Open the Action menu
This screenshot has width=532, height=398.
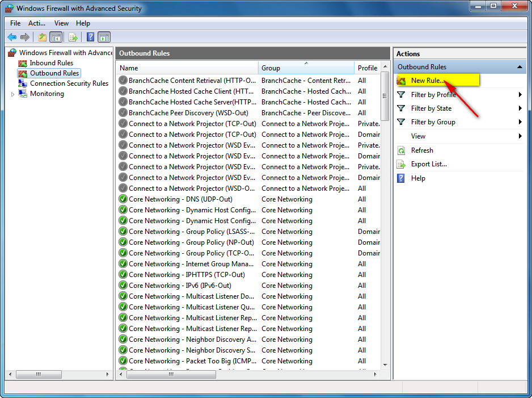point(37,23)
